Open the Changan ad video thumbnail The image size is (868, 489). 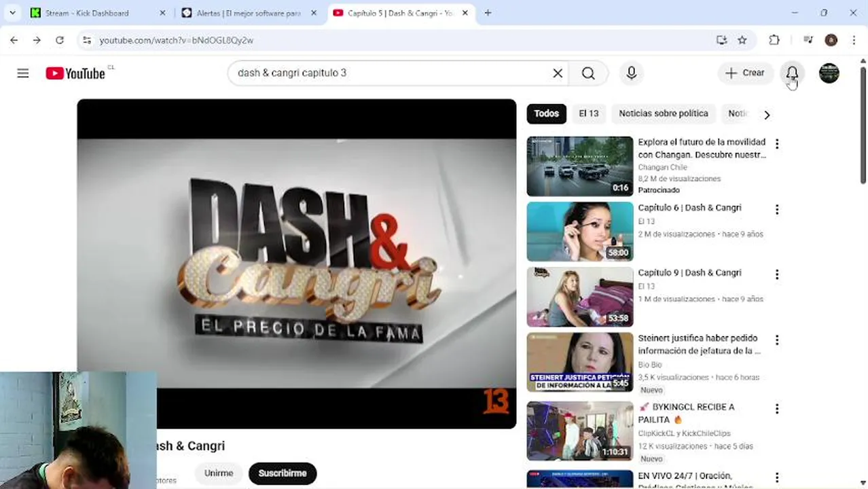pyautogui.click(x=580, y=166)
